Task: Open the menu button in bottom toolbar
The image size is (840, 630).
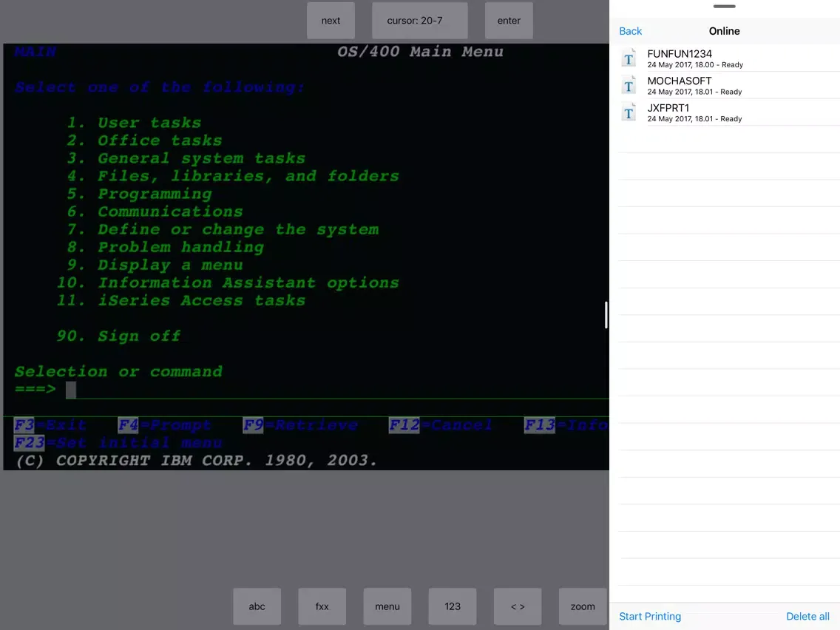Action: tap(387, 606)
